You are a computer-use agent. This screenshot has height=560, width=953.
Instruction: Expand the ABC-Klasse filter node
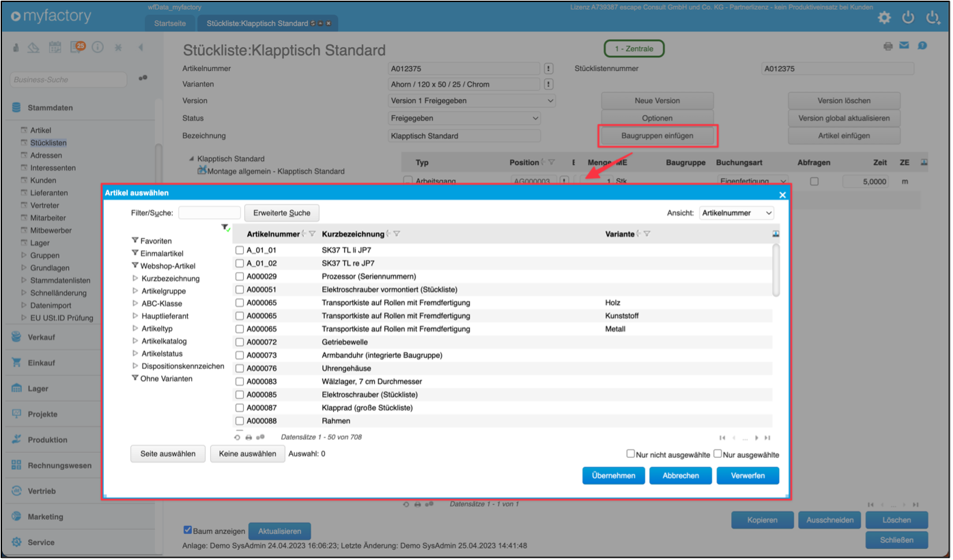(x=135, y=304)
